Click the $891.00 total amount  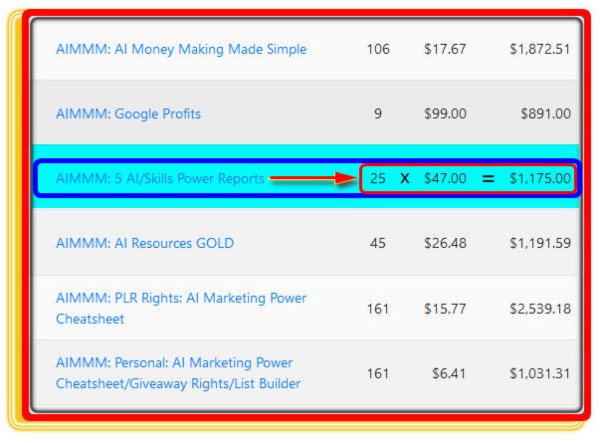coord(545,114)
